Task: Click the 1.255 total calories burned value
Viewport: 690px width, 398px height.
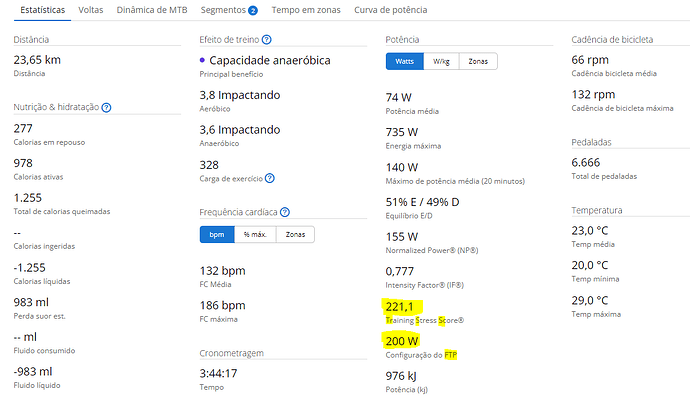Action: point(28,198)
